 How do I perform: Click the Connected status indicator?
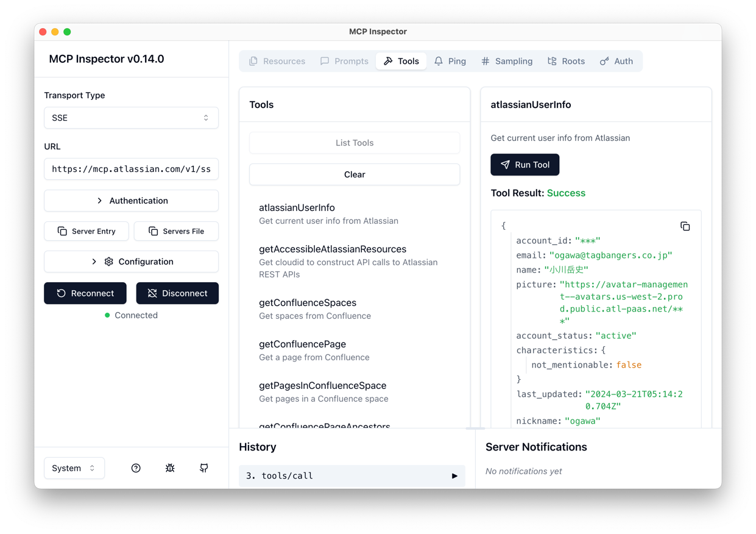[x=132, y=315]
